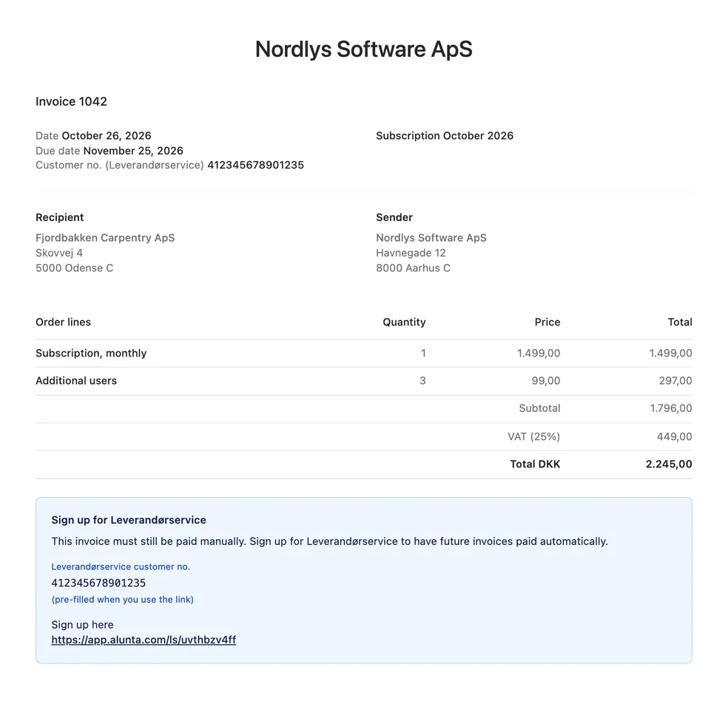Click the Sign up here label
The height and width of the screenshot is (710, 728).
(x=82, y=625)
